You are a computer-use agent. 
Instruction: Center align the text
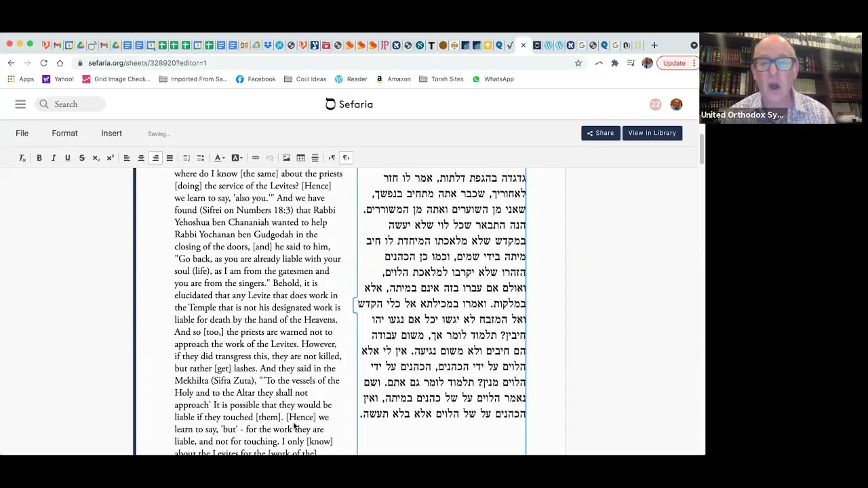point(141,158)
